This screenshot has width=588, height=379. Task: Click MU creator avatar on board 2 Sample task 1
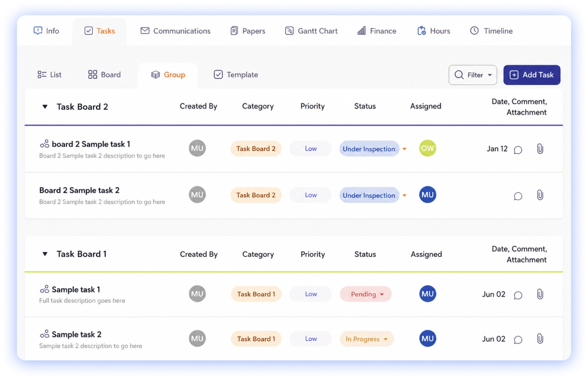[x=197, y=148]
